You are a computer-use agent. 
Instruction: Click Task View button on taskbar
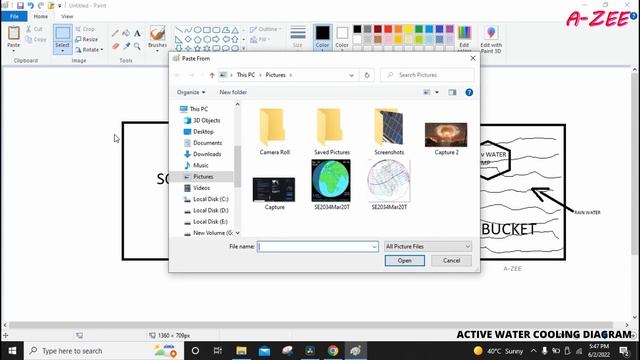218,351
